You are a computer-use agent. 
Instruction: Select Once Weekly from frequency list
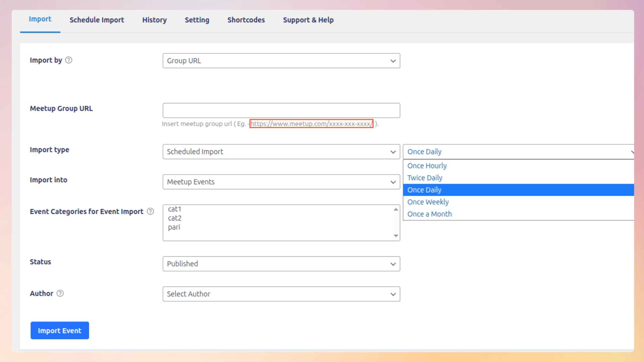428,202
